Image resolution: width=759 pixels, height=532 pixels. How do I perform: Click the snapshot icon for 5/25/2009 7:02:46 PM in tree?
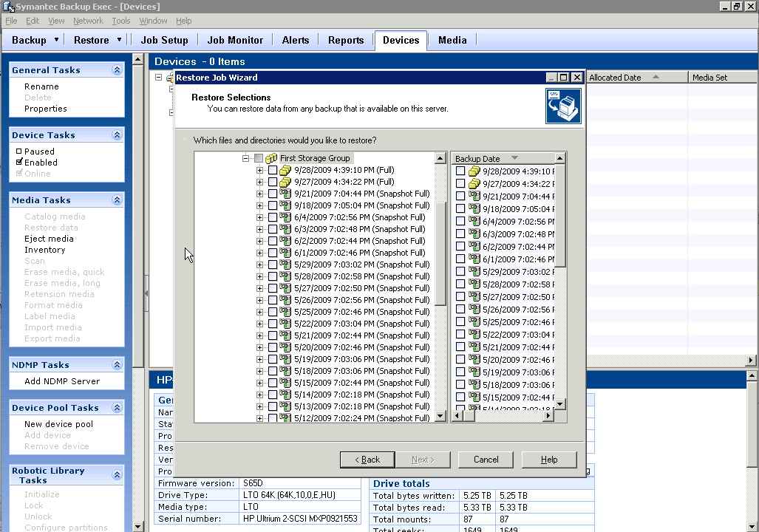285,312
